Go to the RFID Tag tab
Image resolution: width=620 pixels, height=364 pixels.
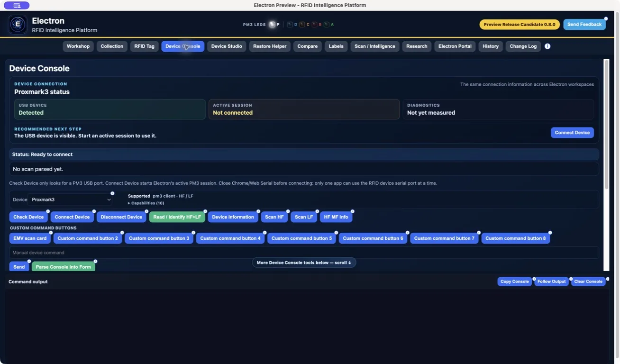[x=144, y=46]
